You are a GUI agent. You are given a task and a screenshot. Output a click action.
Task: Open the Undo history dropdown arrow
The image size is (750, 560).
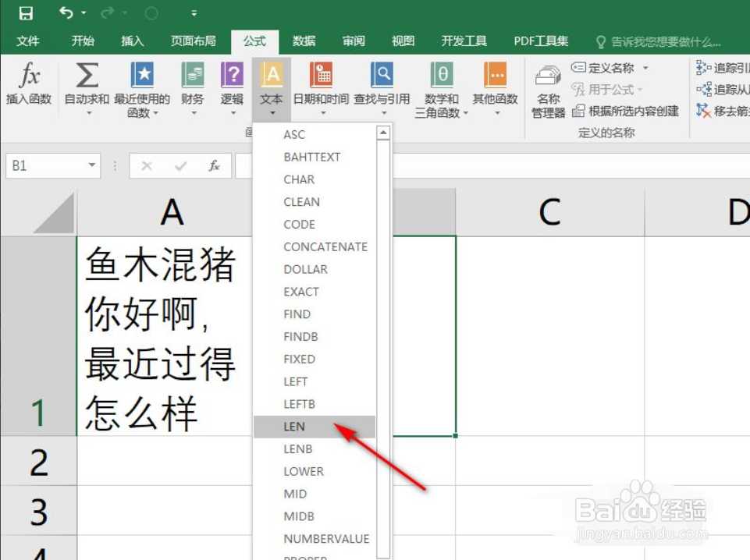[84, 13]
